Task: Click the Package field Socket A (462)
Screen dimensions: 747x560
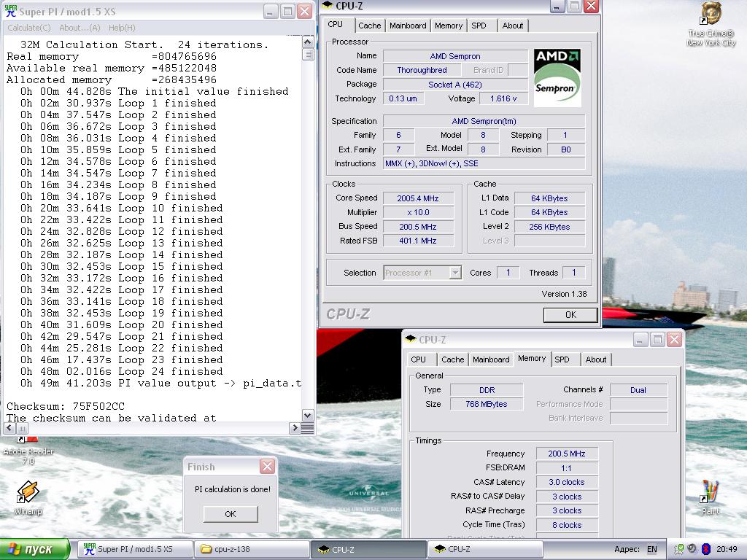Action: [x=455, y=85]
